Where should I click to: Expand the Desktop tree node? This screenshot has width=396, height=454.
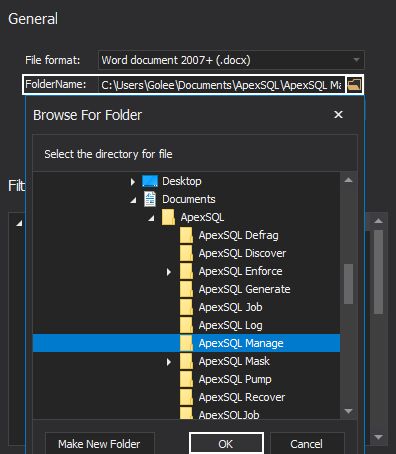click(x=133, y=182)
